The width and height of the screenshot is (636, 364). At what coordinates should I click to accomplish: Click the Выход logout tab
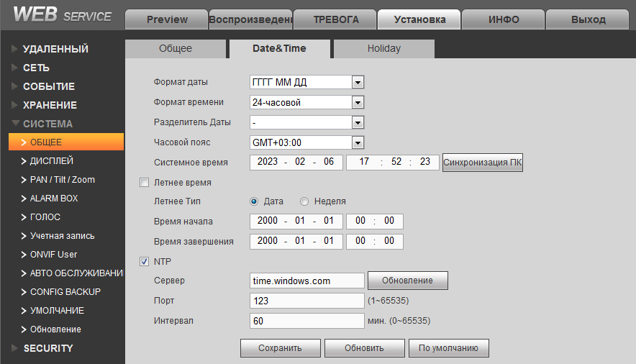tap(588, 19)
